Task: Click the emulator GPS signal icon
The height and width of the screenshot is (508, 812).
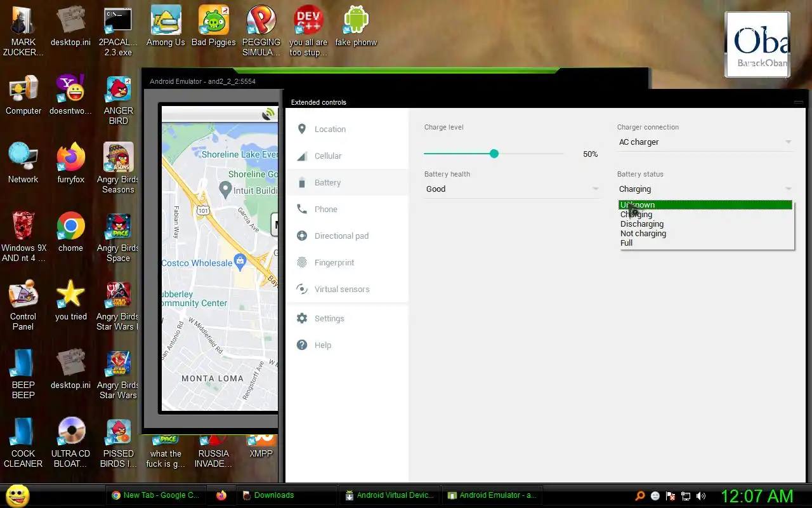Action: (269, 114)
